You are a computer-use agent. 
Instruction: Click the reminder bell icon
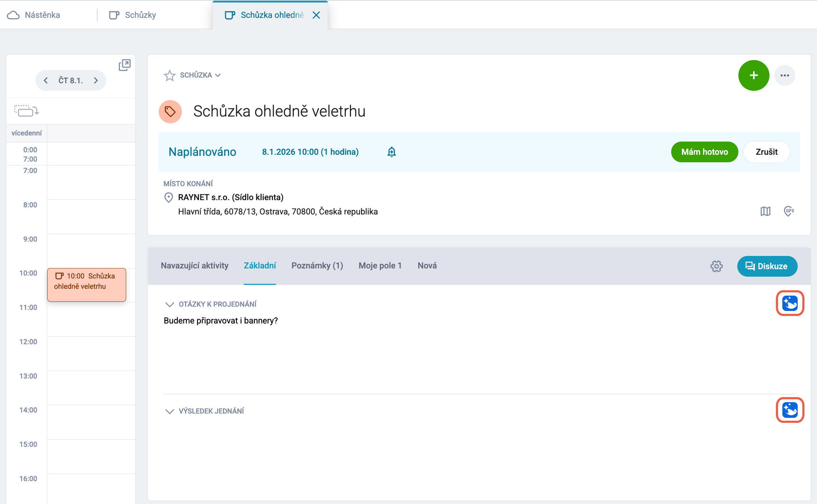(x=392, y=152)
